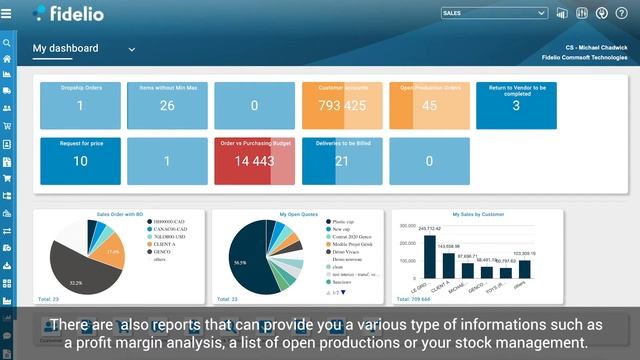640x360 pixels.
Task: Click the CLIENT A legend swatch
Action: tap(149, 244)
